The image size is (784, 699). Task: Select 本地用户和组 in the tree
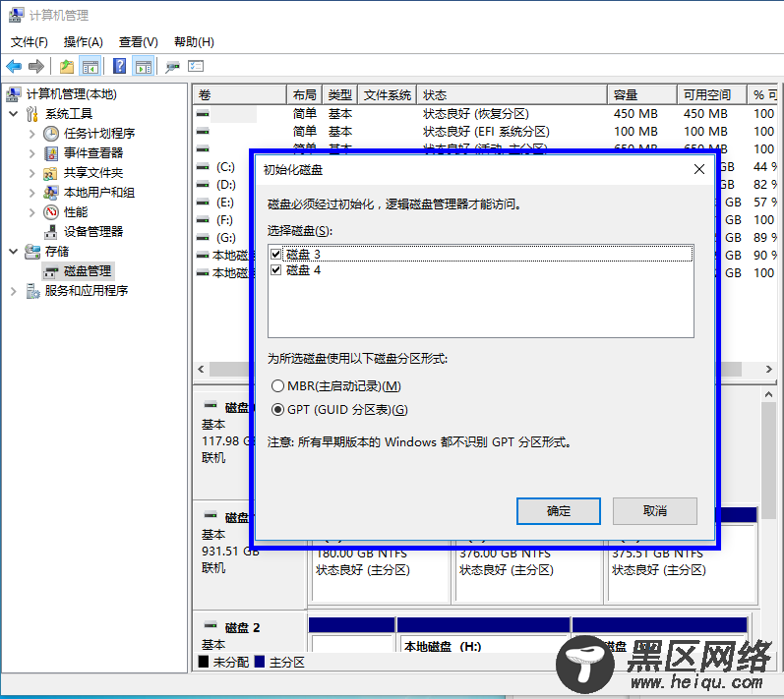pyautogui.click(x=99, y=193)
